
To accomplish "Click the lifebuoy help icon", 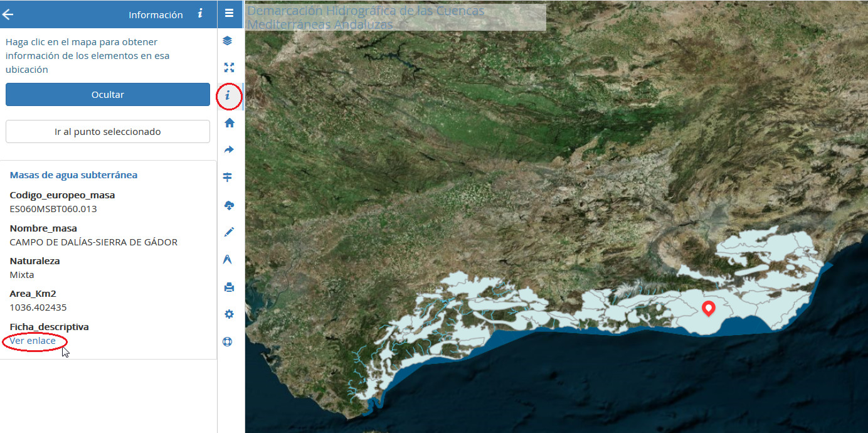I will [228, 342].
